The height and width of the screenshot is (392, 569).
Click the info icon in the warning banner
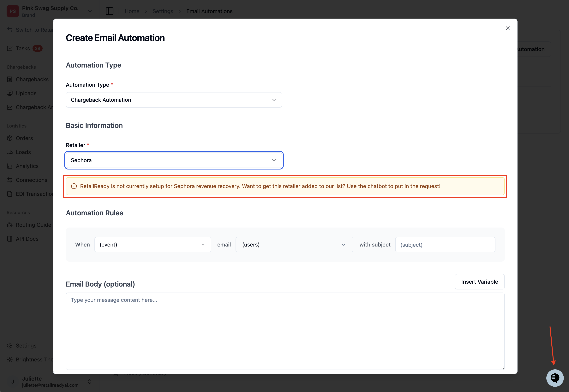pos(74,186)
